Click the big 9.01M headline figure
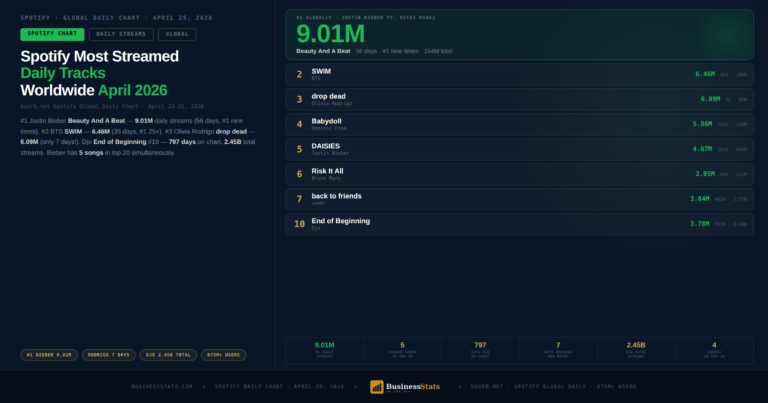 tap(330, 34)
